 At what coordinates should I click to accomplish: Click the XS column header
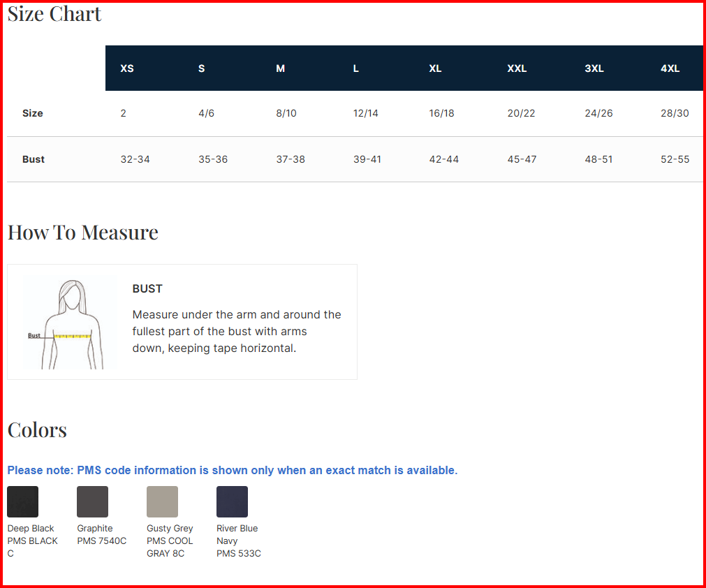[127, 68]
